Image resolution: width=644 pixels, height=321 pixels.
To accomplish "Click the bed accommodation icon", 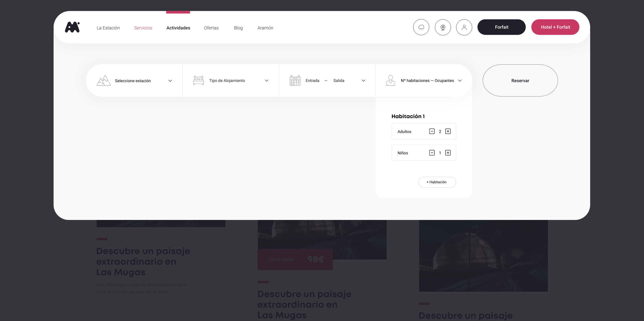I will (x=198, y=80).
